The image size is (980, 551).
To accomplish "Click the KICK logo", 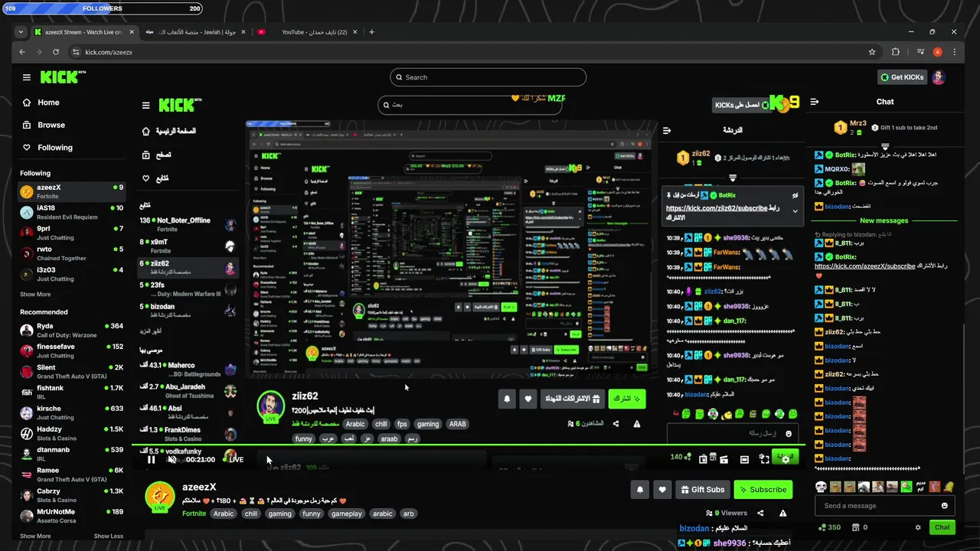I will [x=63, y=77].
